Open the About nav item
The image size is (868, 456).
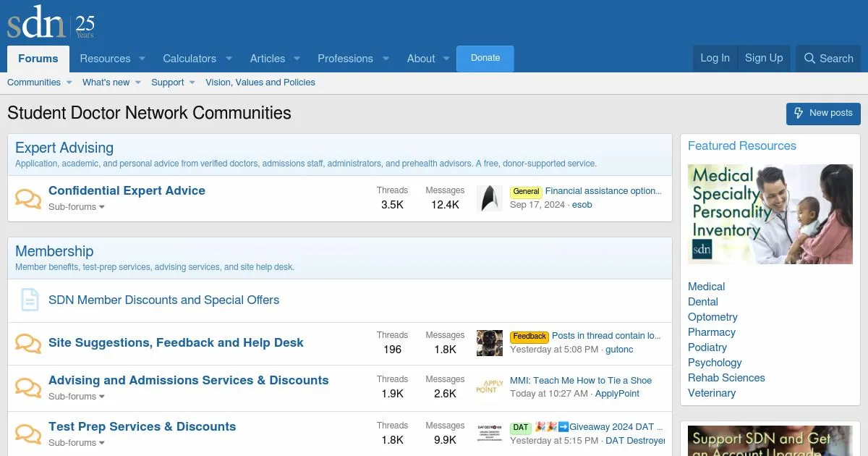point(421,59)
